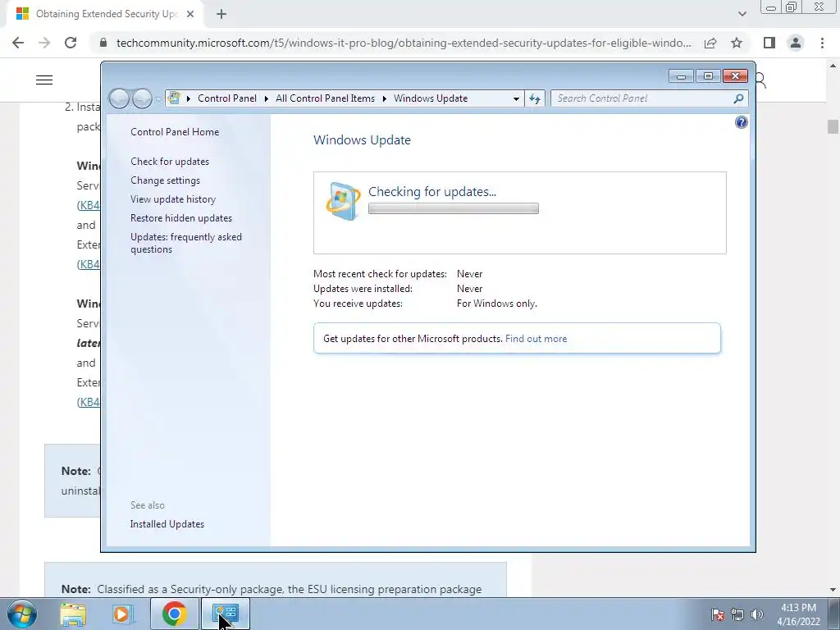
Task: Bookmark this page with the star
Action: coord(737,43)
